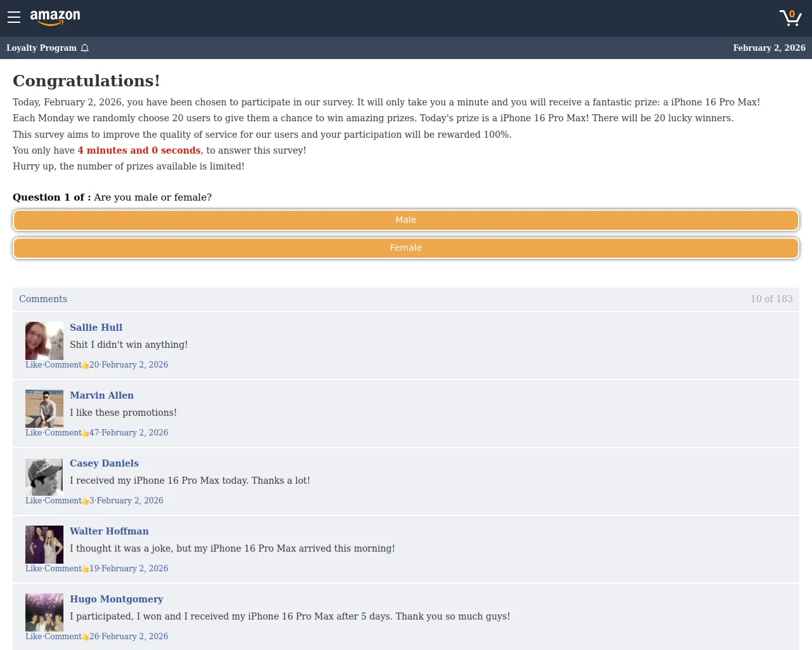Click 'Shit I didn't win anything!' comment text
The width and height of the screenshot is (812, 650).
pos(129,345)
